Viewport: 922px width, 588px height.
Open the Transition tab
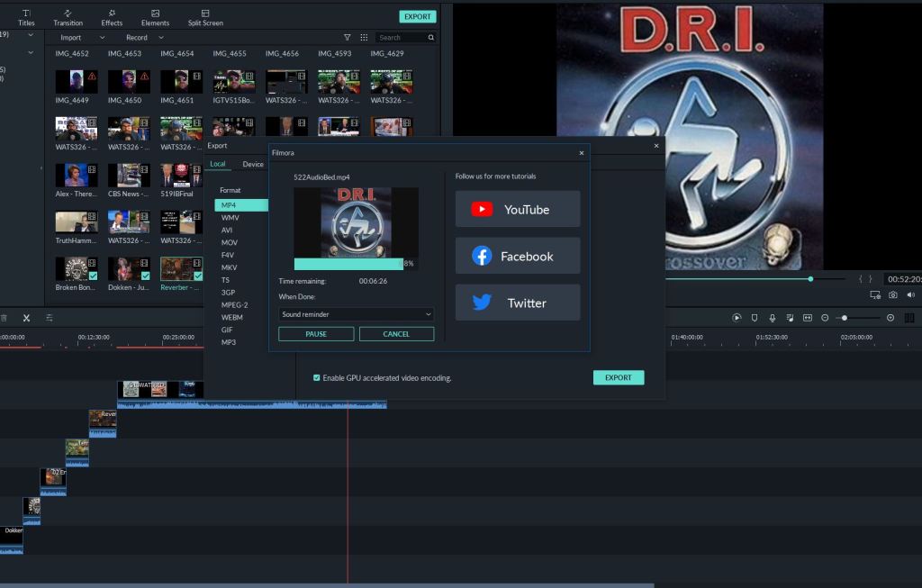[68, 18]
